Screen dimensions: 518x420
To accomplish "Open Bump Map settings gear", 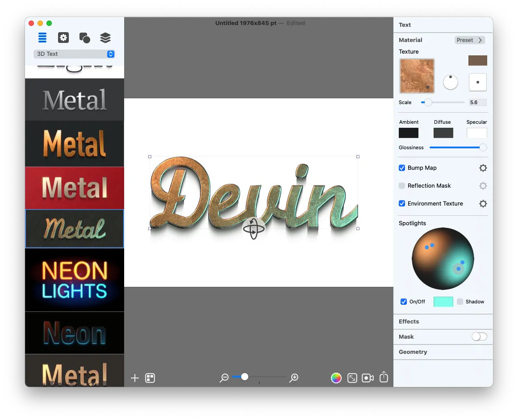I will [483, 168].
